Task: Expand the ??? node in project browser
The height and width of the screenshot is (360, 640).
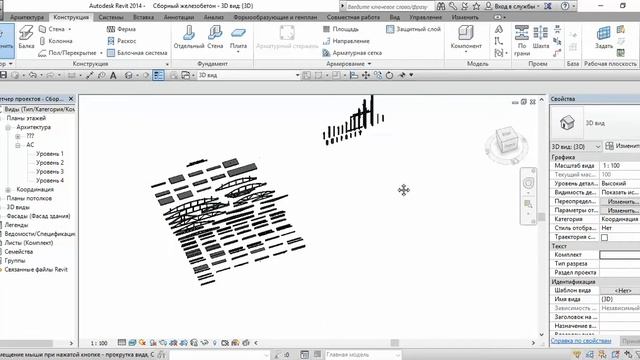Action: [18, 136]
